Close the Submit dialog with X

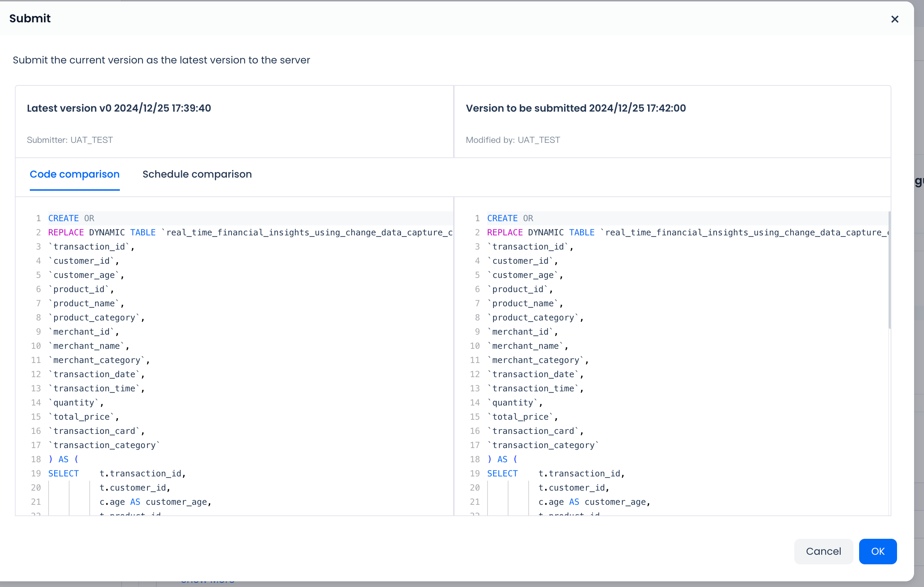(895, 19)
